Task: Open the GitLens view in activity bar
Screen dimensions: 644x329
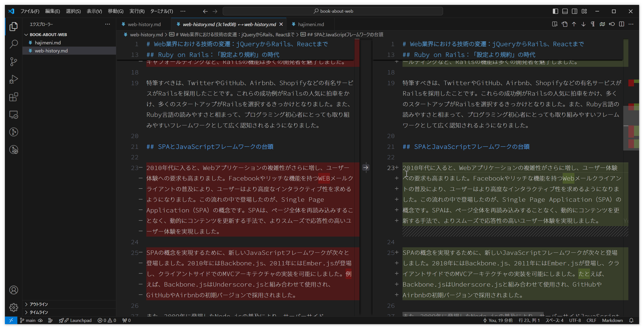Action: click(x=13, y=132)
